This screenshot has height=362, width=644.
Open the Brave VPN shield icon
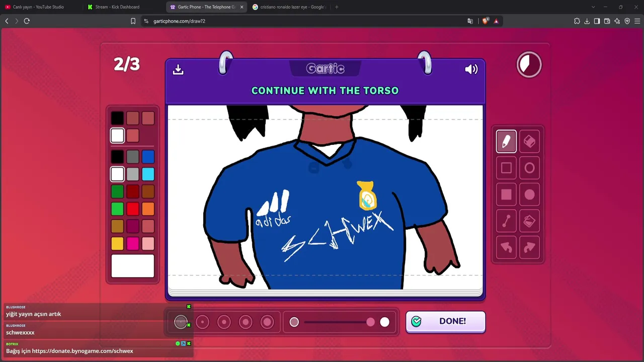[627, 21]
